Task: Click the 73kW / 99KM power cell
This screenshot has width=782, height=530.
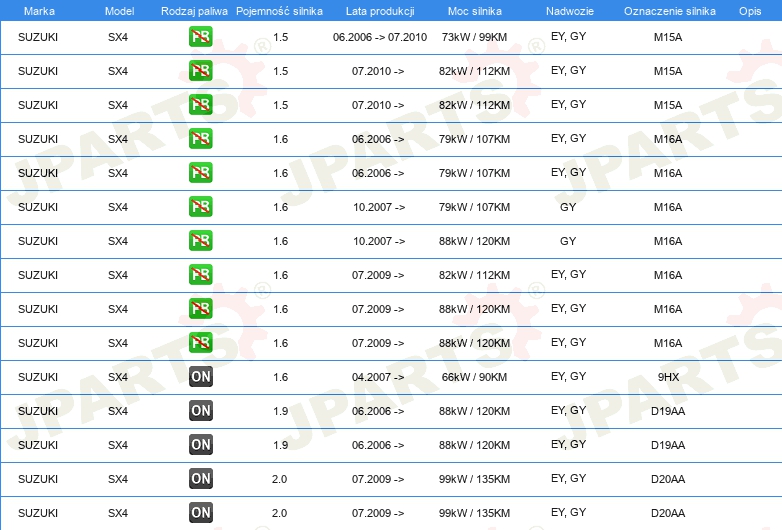Action: click(x=474, y=37)
